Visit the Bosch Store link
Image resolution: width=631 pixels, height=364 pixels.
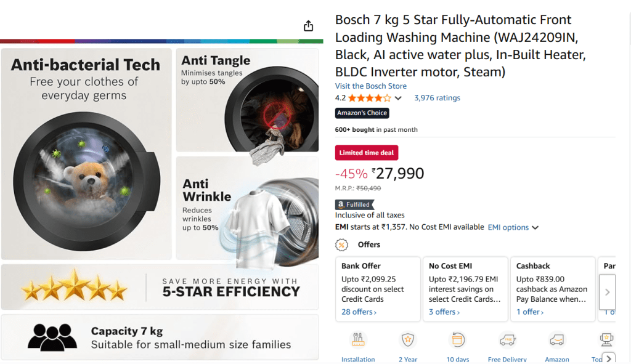tap(371, 86)
